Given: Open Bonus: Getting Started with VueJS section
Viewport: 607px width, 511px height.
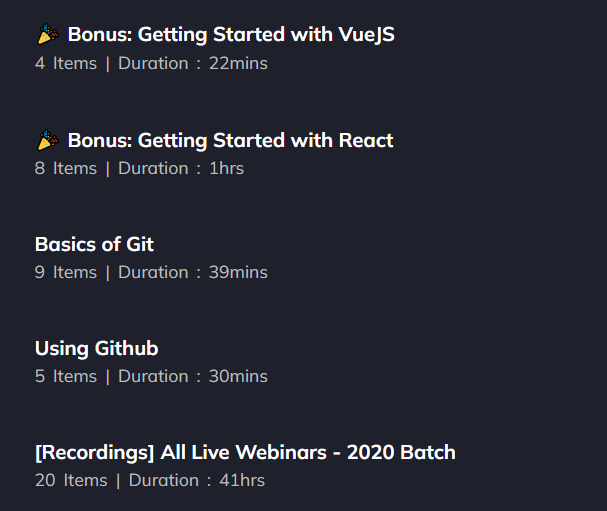Looking at the screenshot, I should (x=231, y=34).
